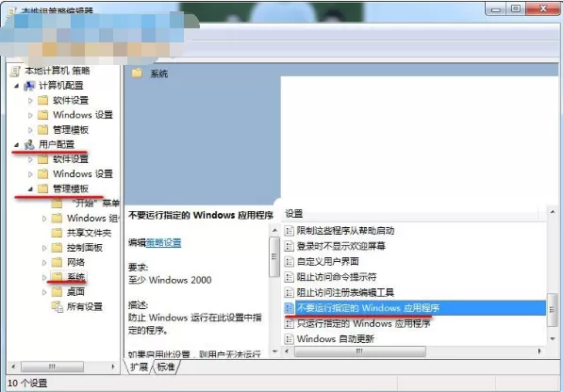Collapse the 用户配置 node
Viewport: 563px width, 392px height.
point(16,145)
